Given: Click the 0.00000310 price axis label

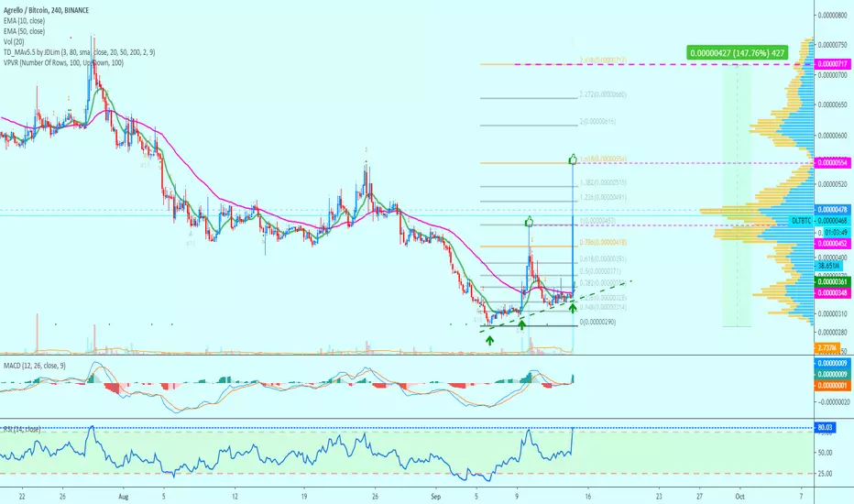Looking at the screenshot, I should coord(833,313).
